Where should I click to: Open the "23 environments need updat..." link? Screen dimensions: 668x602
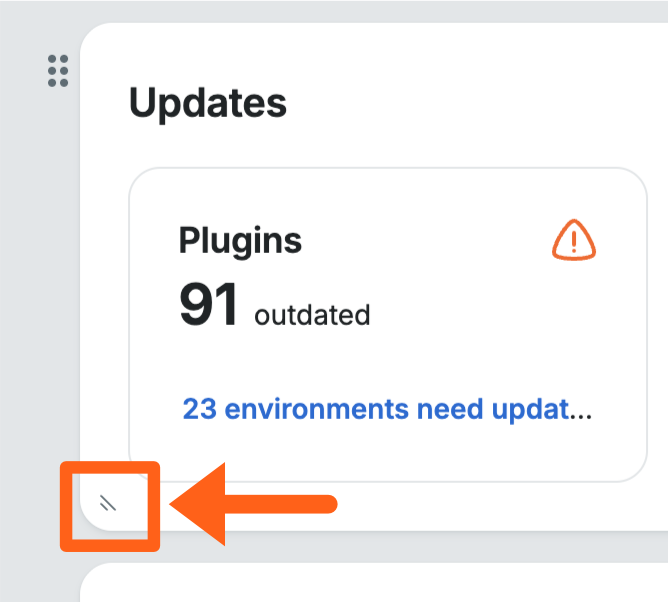click(x=387, y=409)
